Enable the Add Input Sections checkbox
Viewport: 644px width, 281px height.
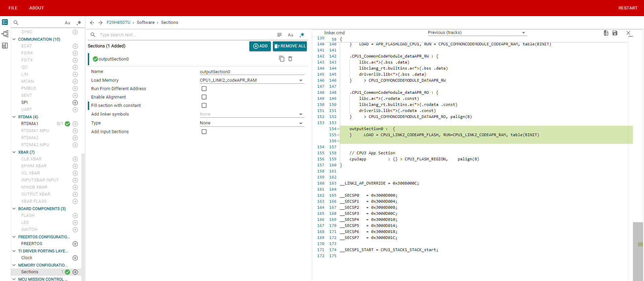click(x=204, y=132)
